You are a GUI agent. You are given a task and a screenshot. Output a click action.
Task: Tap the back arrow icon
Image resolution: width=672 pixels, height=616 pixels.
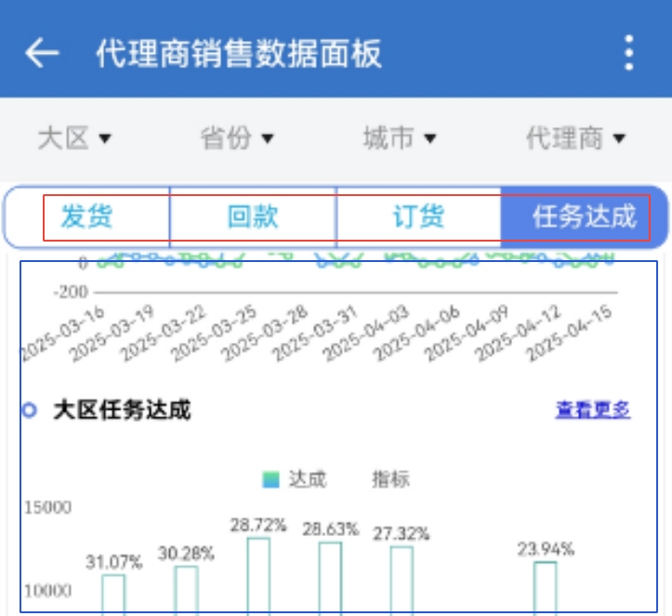[x=42, y=53]
